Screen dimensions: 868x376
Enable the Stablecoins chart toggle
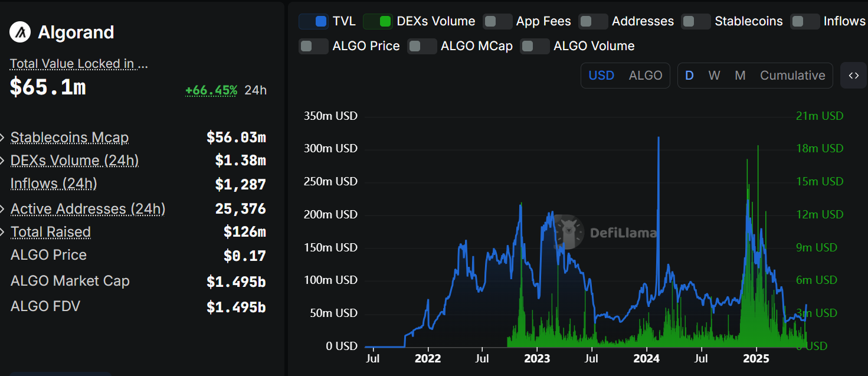click(696, 22)
